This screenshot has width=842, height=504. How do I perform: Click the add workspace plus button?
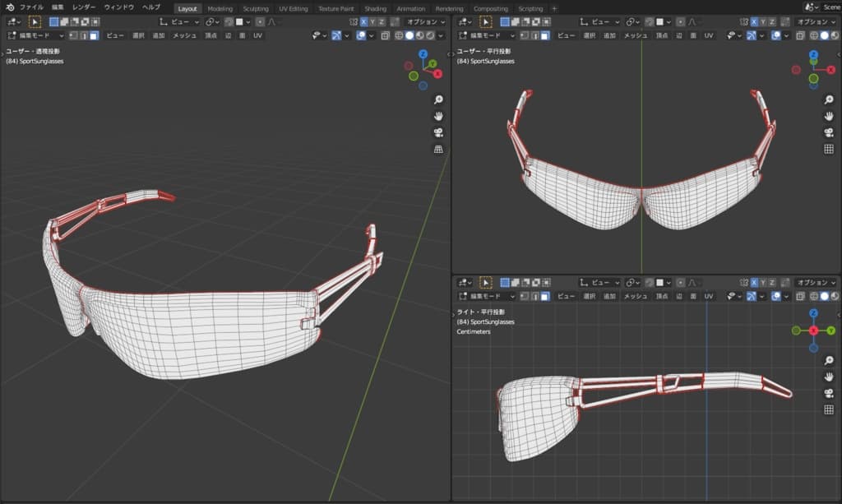pyautogui.click(x=553, y=8)
